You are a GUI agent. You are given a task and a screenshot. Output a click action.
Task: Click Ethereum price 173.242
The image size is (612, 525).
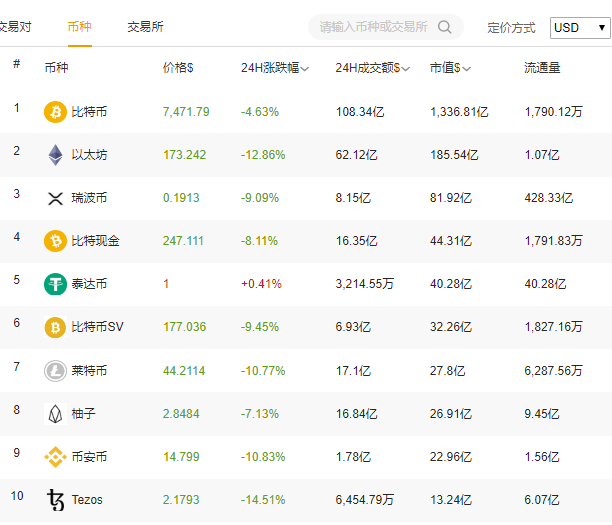(184, 155)
